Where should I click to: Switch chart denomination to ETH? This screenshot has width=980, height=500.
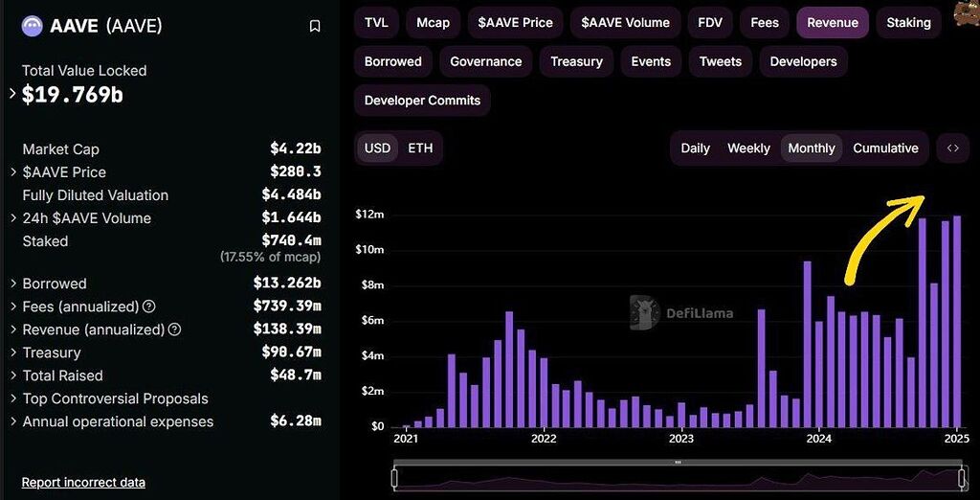coord(420,148)
